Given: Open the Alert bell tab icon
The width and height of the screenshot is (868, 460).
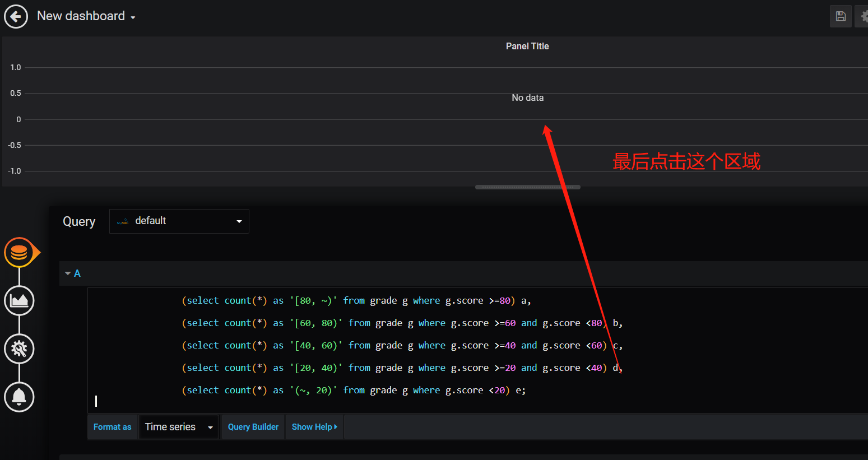Looking at the screenshot, I should tap(19, 397).
